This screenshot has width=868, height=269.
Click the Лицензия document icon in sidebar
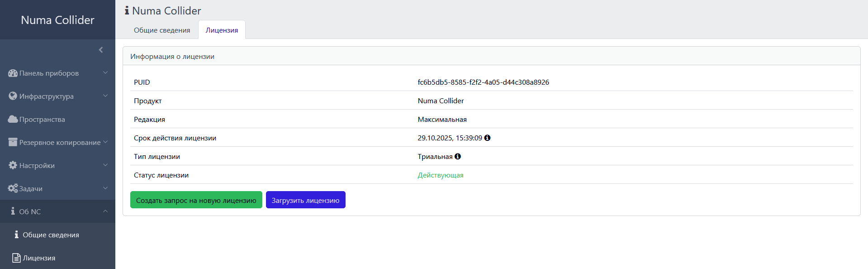(16, 258)
